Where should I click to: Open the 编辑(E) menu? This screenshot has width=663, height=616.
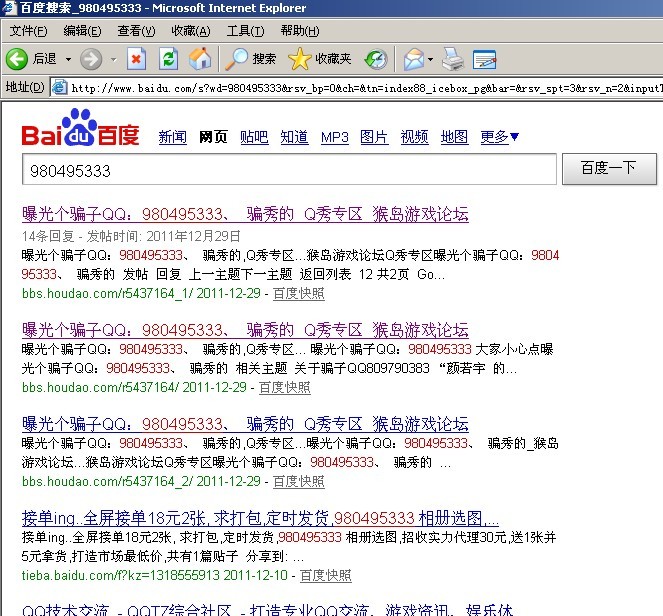point(82,31)
